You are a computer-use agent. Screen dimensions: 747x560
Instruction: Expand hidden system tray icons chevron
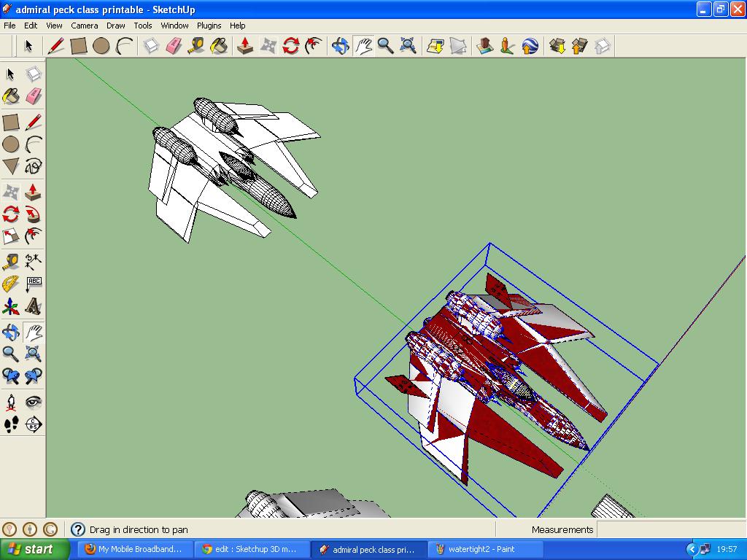[x=692, y=550]
